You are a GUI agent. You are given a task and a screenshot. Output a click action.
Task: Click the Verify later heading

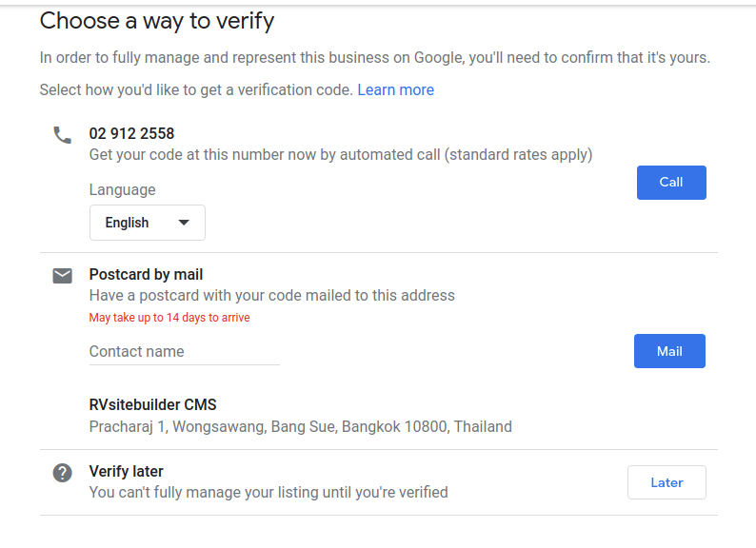(127, 471)
